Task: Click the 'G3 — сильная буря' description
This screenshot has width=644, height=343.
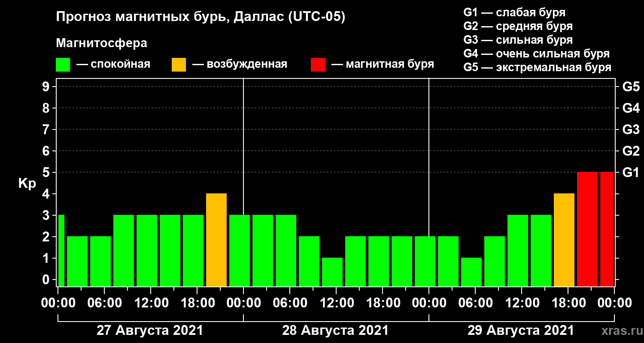Action: pyautogui.click(x=518, y=39)
